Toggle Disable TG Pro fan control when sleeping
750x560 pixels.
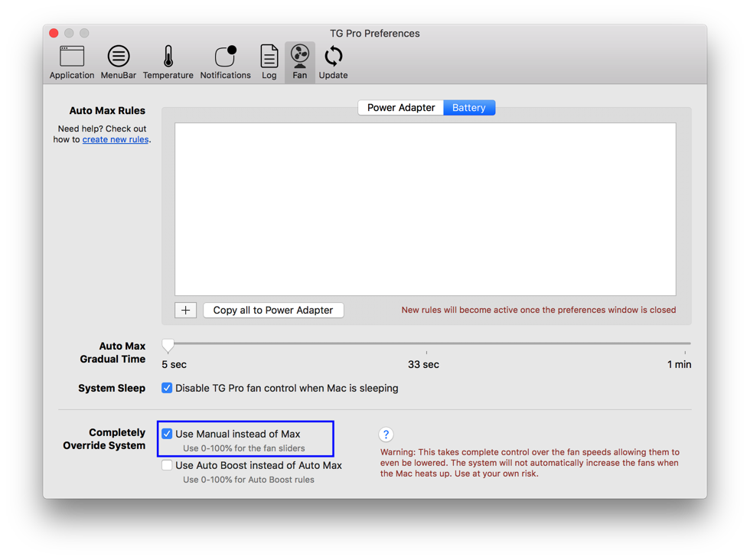[167, 388]
